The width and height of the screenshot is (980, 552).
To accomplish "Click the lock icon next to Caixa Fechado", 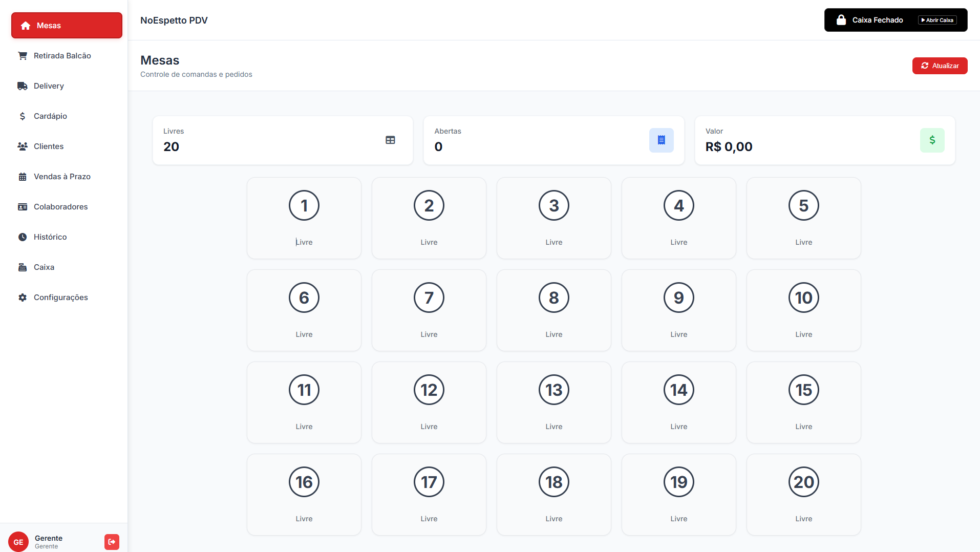I will 841,20.
